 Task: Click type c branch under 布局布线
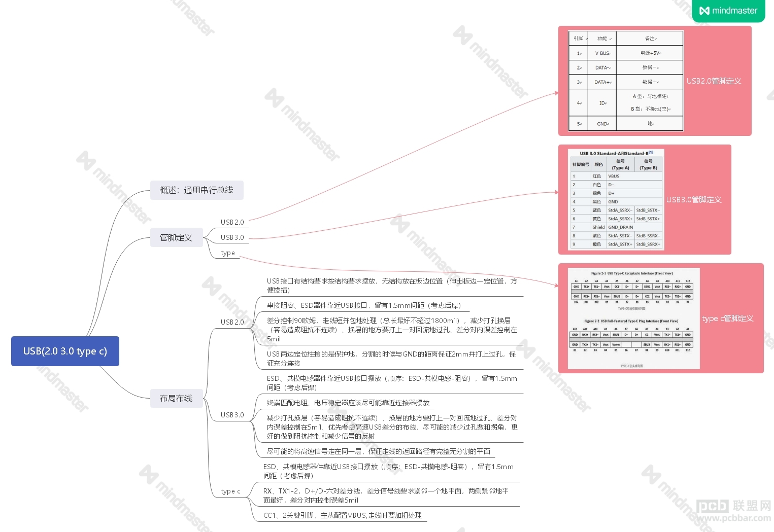(x=230, y=491)
